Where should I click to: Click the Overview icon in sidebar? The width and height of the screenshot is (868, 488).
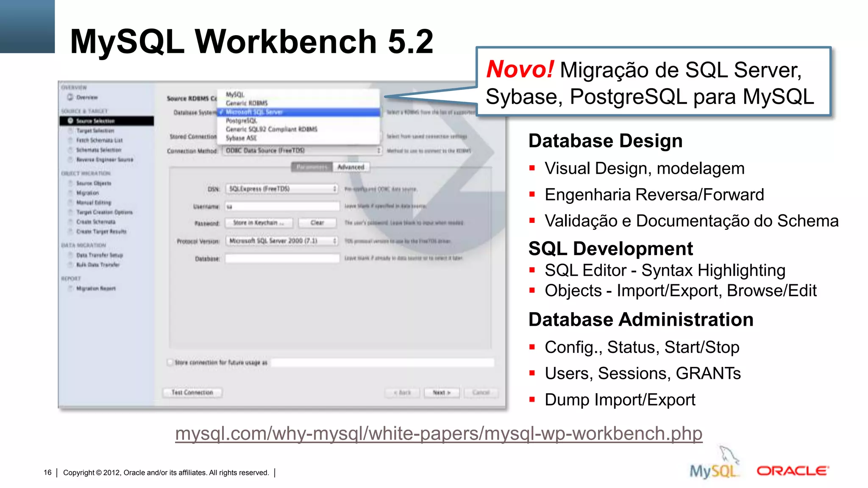pyautogui.click(x=70, y=97)
